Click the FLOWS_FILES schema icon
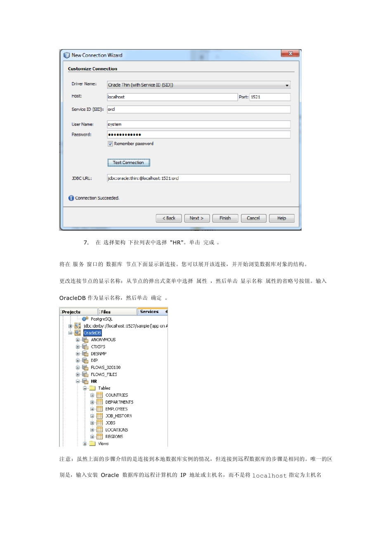The height and width of the screenshot is (555, 392). click(85, 375)
